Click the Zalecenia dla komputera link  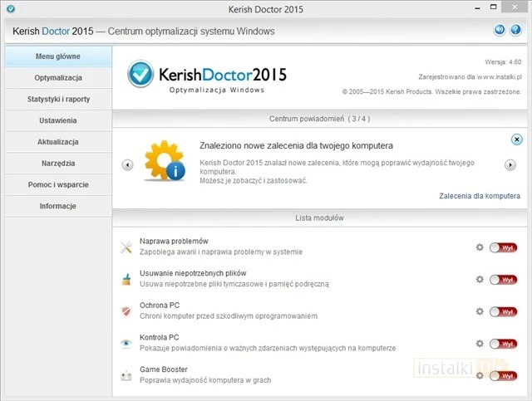coord(479,196)
